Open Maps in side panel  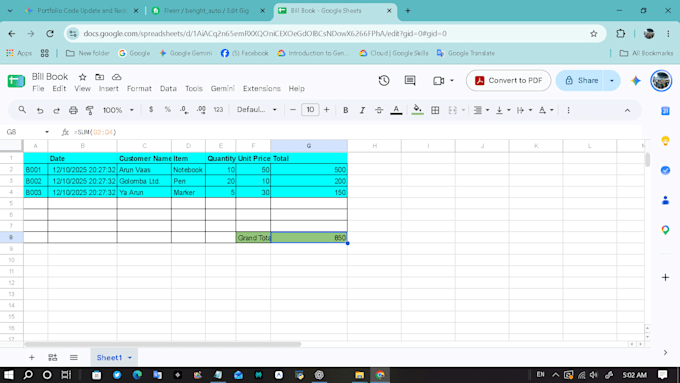click(x=665, y=230)
